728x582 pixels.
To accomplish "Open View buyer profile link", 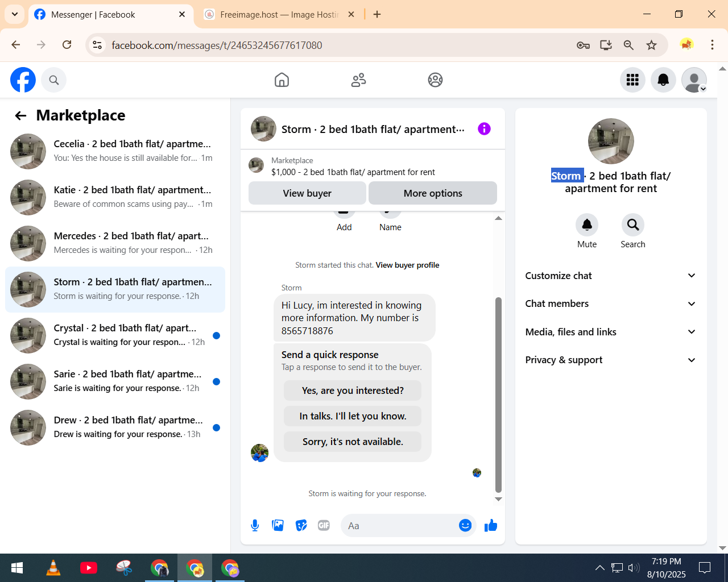I will click(x=407, y=265).
